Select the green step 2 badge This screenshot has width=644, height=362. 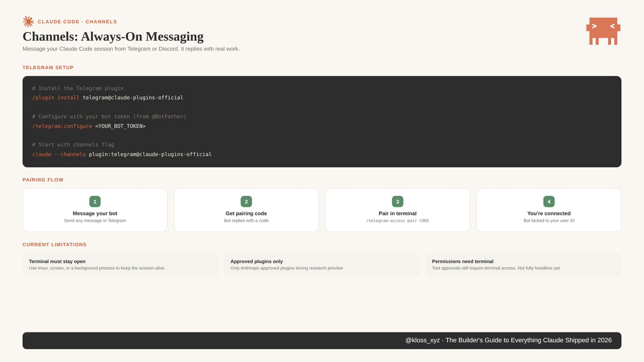246,202
